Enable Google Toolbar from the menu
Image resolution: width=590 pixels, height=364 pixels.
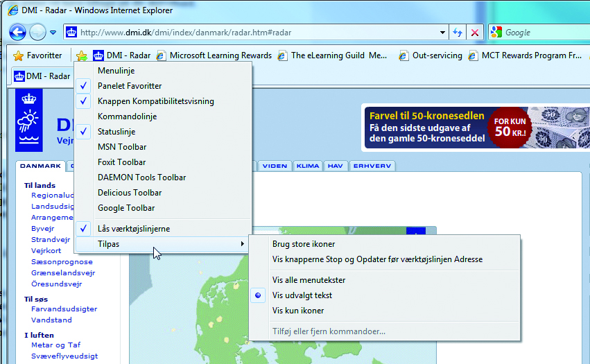[126, 208]
